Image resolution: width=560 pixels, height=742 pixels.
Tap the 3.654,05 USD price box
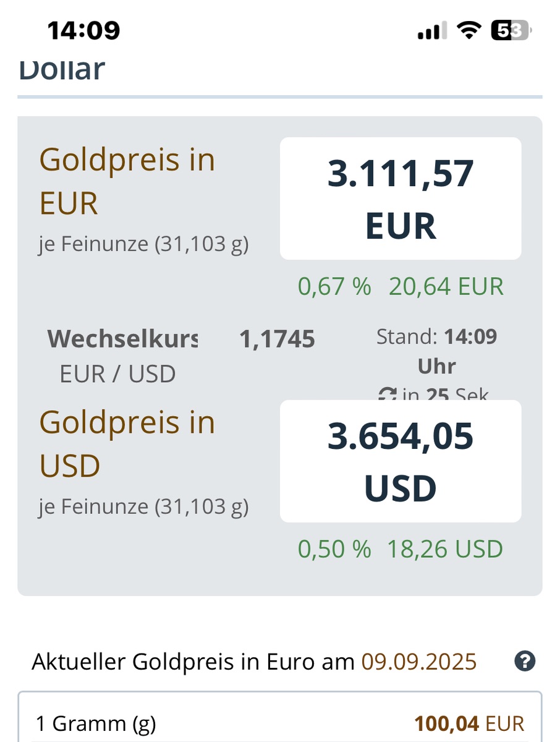[401, 461]
